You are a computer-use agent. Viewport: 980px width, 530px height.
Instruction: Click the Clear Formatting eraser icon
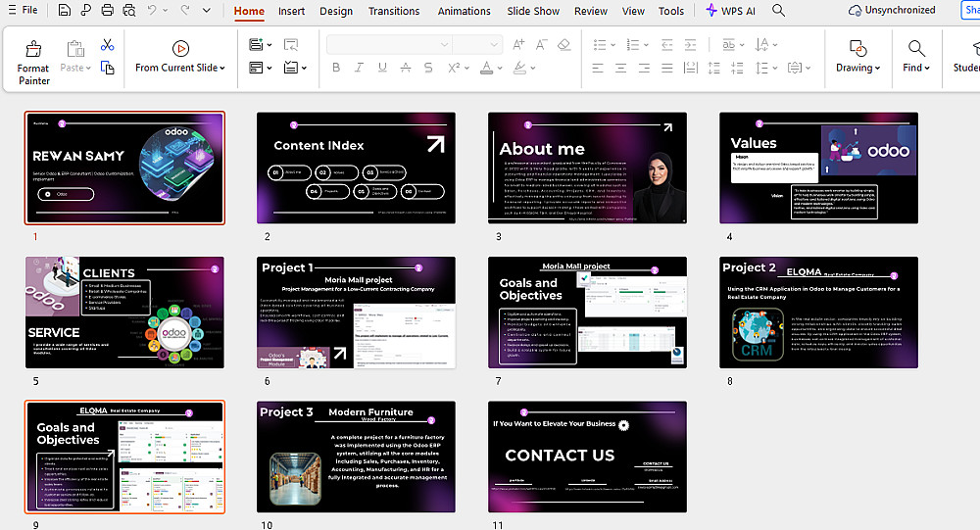point(563,45)
